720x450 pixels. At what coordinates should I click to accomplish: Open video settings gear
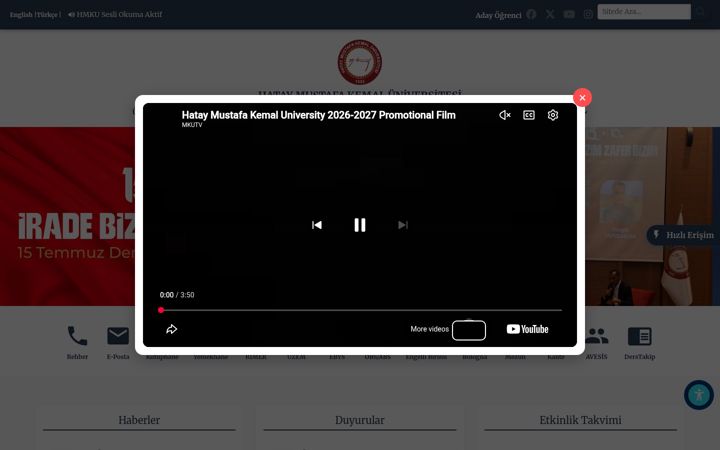click(x=553, y=115)
